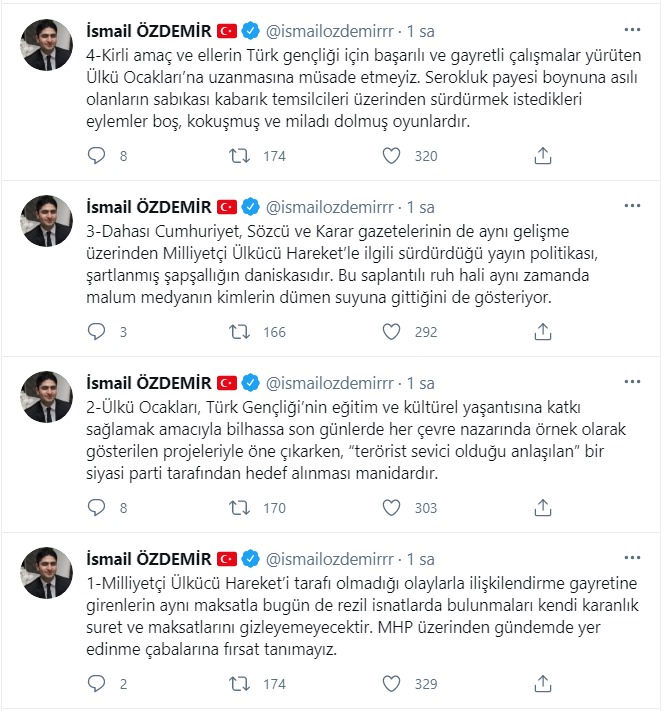
Task: Retweet the tweet starting with 1-Milliyetçi Ülkücü
Action: [241, 684]
